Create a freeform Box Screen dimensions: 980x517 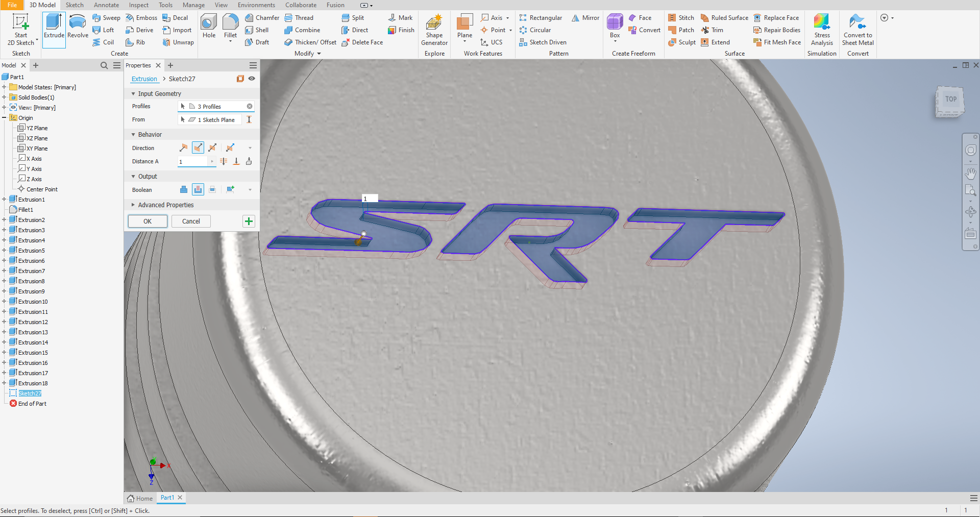pyautogui.click(x=615, y=27)
